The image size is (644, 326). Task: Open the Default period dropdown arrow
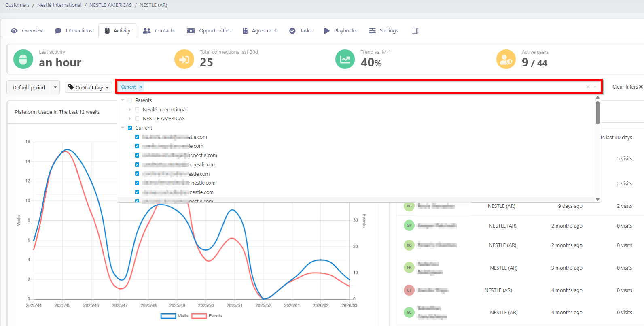pos(55,87)
